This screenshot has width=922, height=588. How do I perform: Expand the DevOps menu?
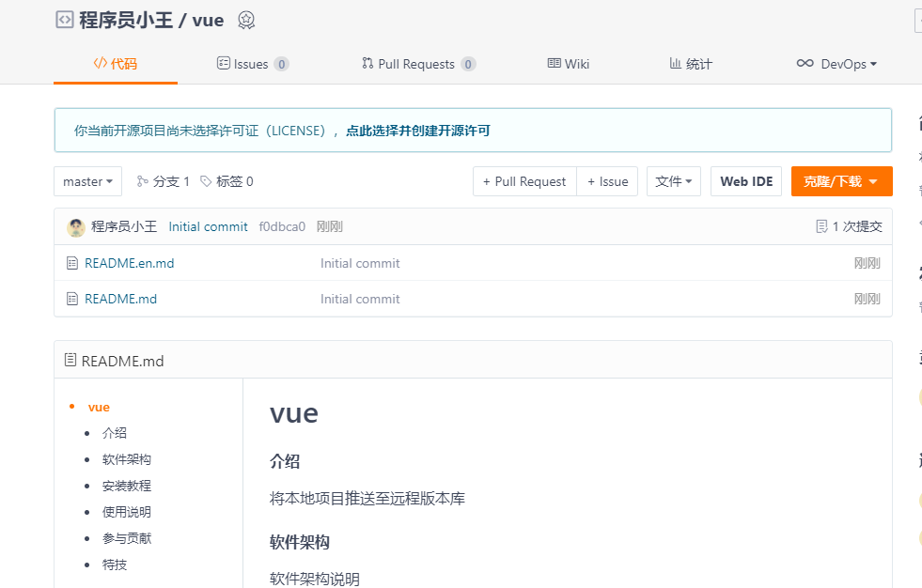pyautogui.click(x=836, y=64)
